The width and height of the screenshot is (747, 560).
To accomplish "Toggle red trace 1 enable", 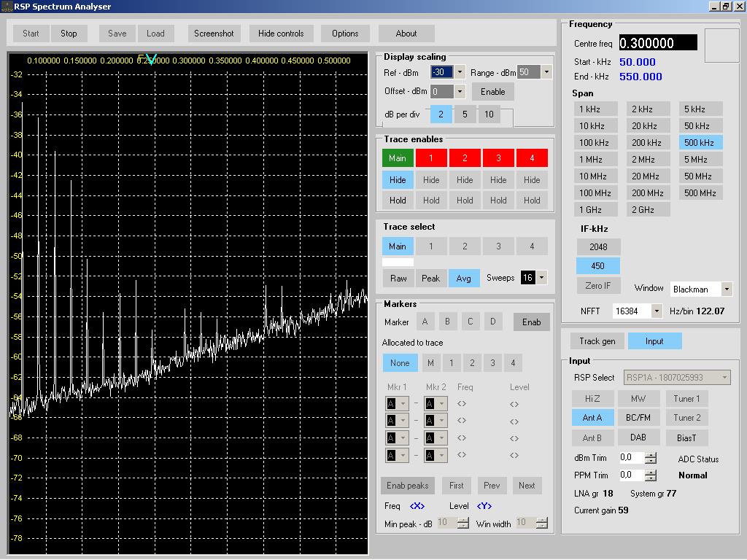I will pos(431,158).
